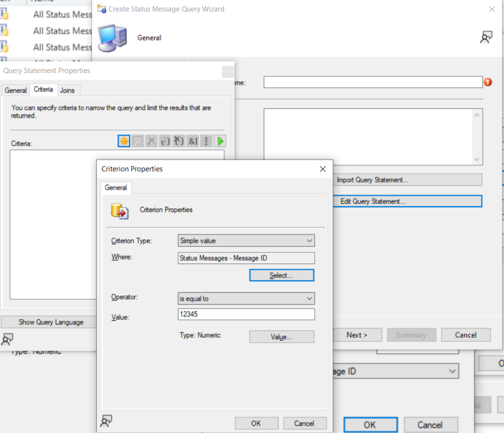Click the criterion Properties toolbar icon
Image resolution: width=504 pixels, height=433 pixels.
137,141
